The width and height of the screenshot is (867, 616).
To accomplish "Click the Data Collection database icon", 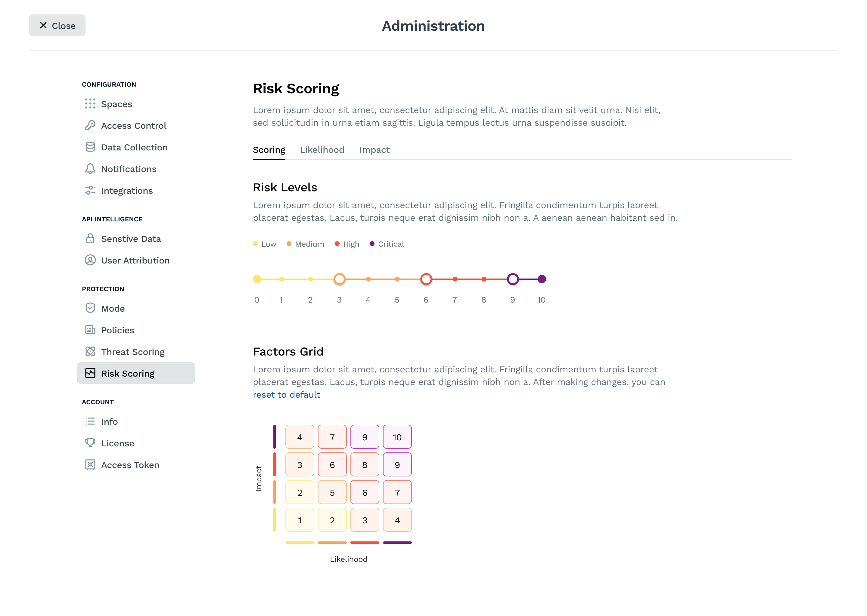I will (x=90, y=147).
